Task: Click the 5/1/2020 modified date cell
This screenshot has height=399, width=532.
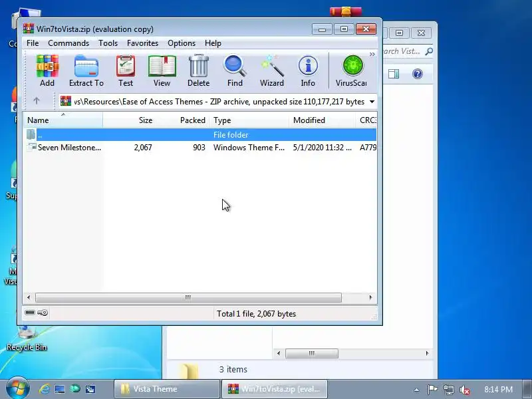Action: (322, 148)
